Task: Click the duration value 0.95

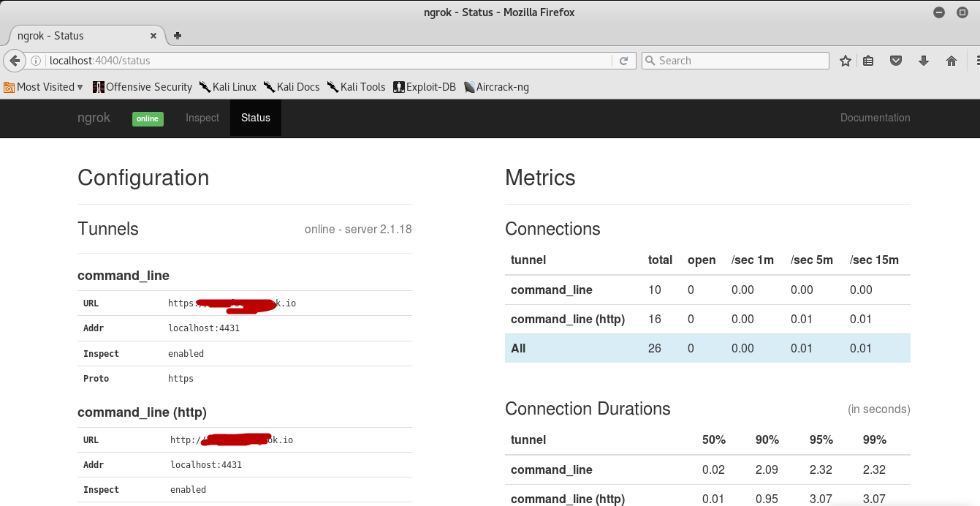Action: [767, 499]
